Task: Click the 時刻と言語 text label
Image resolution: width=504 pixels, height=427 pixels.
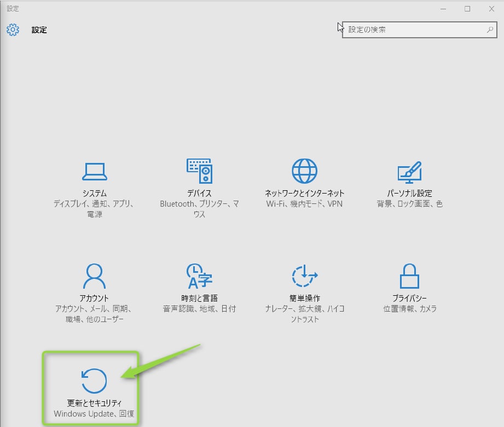Action: (x=199, y=299)
